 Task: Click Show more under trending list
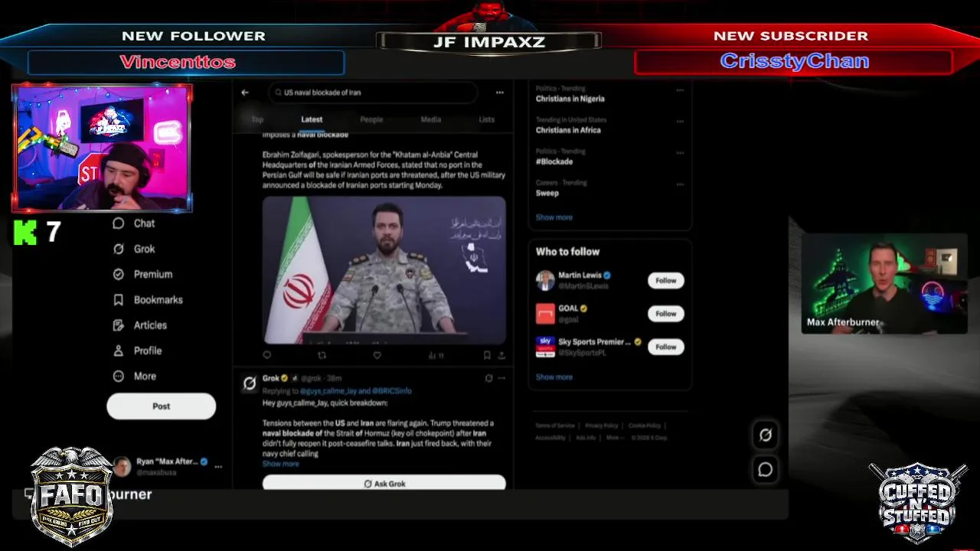pos(554,217)
